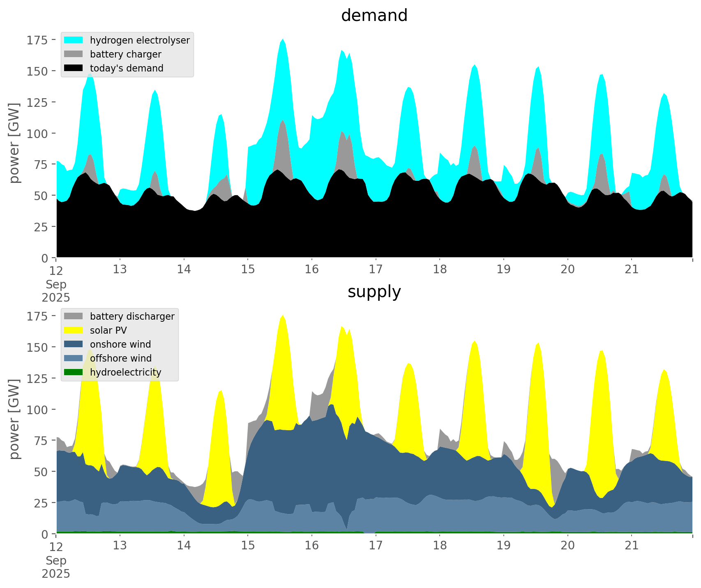Click the 'demand' chart title
This screenshot has height=588, width=701.
pos(374,16)
